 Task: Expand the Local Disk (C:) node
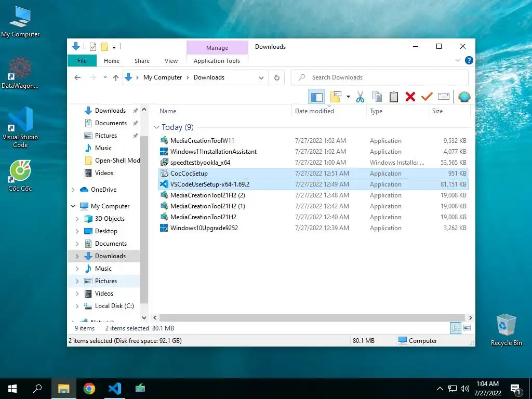pyautogui.click(x=77, y=306)
